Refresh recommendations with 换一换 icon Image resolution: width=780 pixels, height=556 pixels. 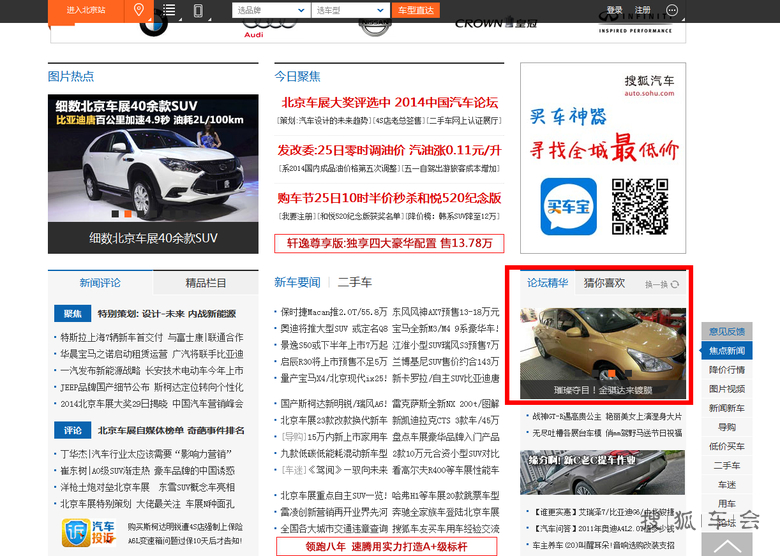(x=676, y=285)
